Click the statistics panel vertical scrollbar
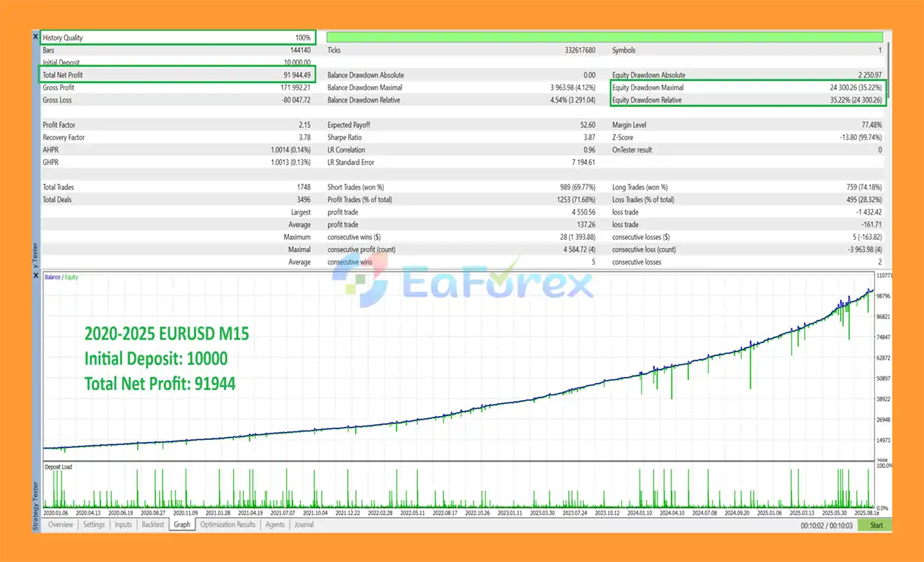 (x=888, y=65)
